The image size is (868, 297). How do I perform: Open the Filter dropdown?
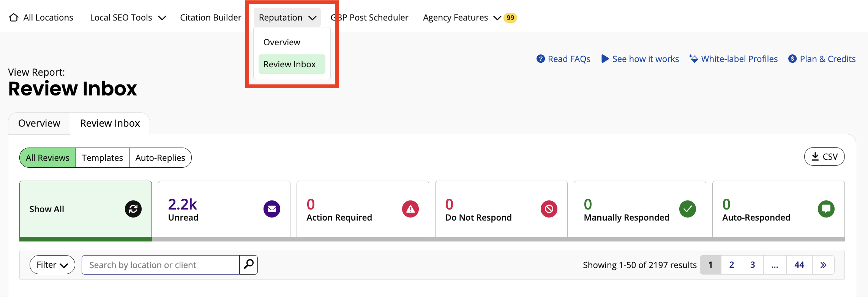coord(52,265)
